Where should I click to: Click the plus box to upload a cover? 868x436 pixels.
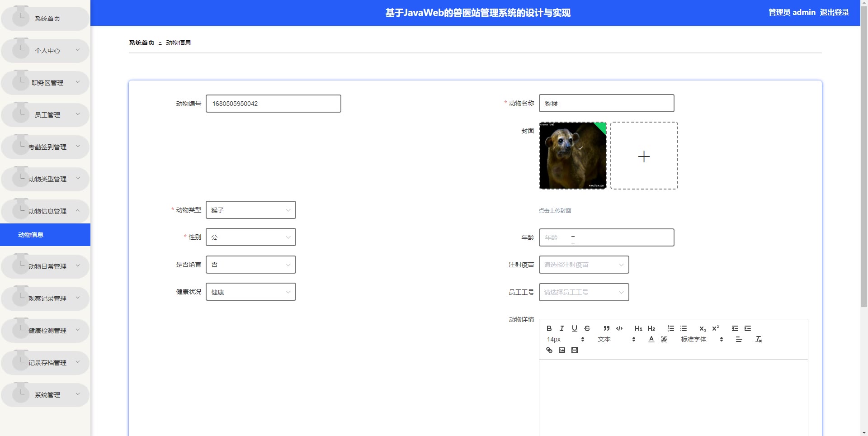coord(644,156)
